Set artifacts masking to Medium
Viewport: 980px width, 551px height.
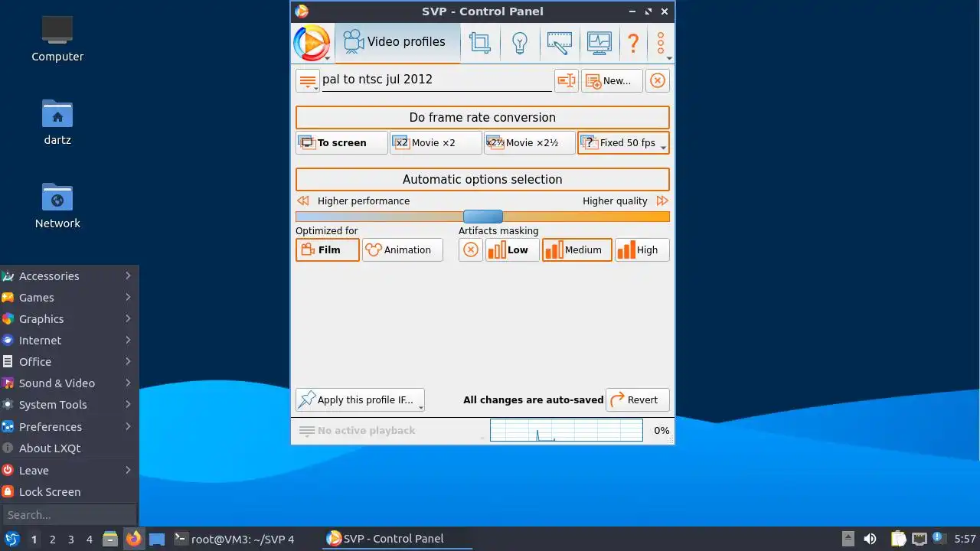point(577,249)
